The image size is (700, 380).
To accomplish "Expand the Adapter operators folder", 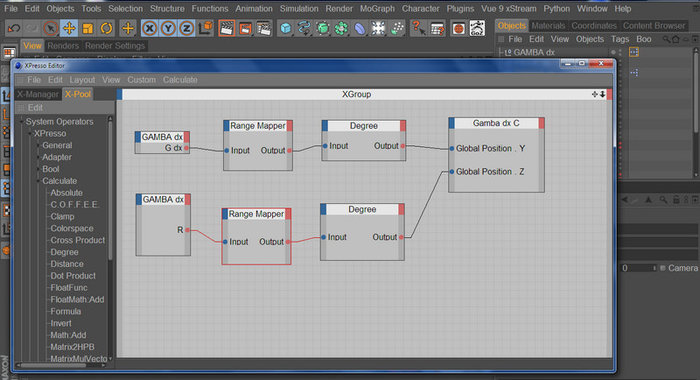I will pos(38,157).
